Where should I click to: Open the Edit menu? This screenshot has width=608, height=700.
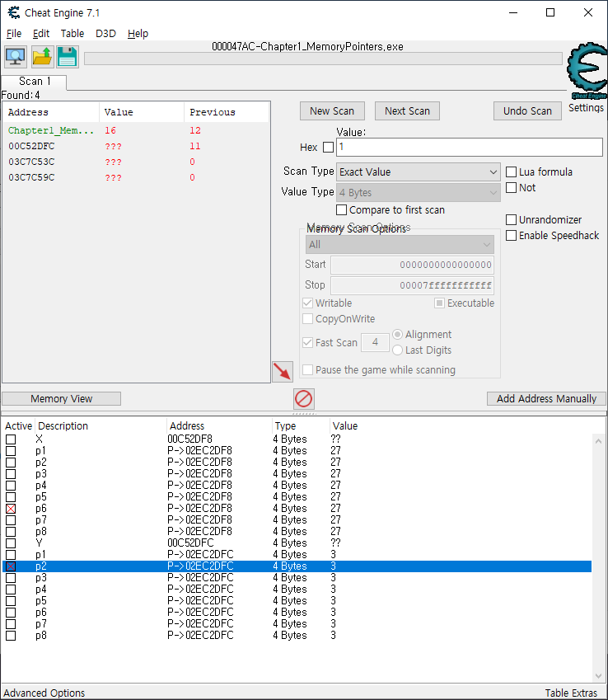(x=41, y=34)
